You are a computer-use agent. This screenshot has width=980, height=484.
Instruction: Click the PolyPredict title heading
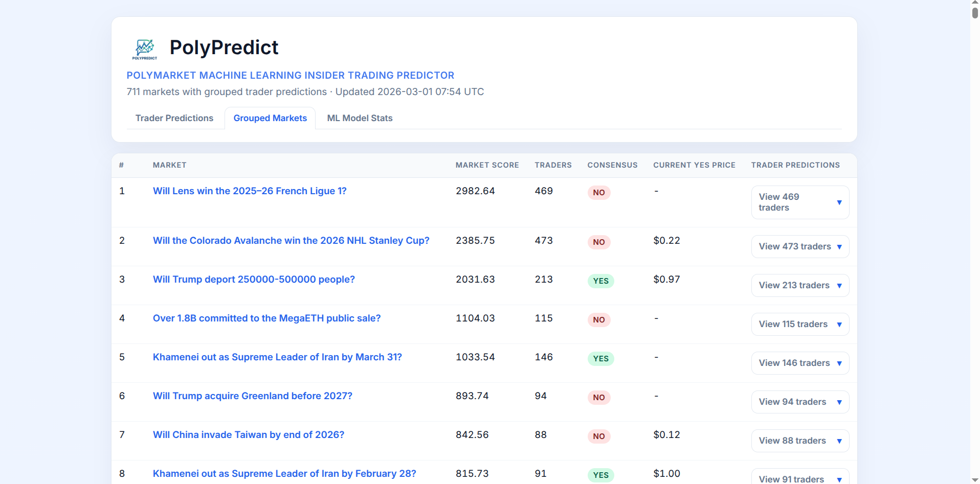(x=224, y=48)
